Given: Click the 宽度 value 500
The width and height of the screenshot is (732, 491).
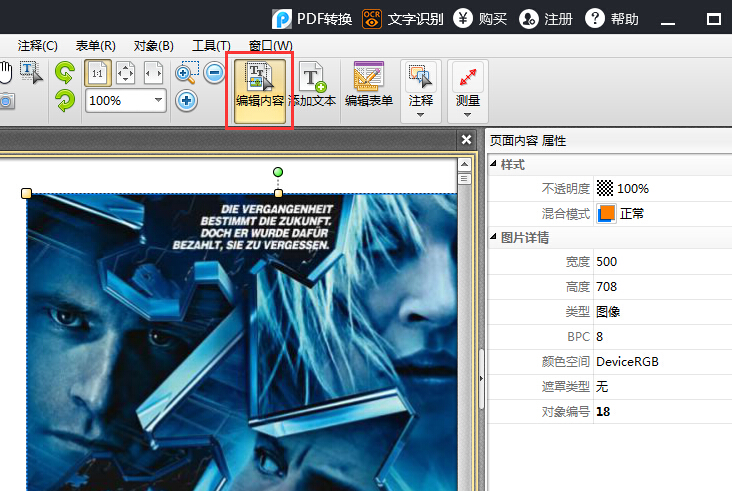Looking at the screenshot, I should 606,261.
